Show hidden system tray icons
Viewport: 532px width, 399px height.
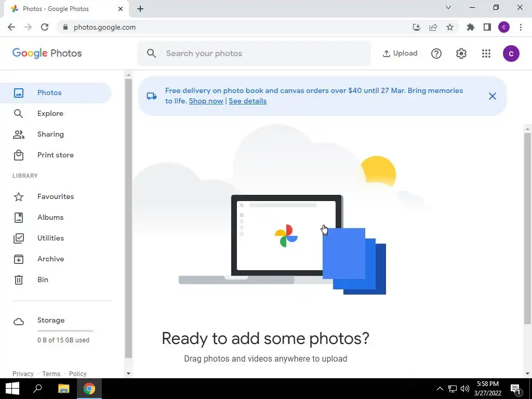440,389
